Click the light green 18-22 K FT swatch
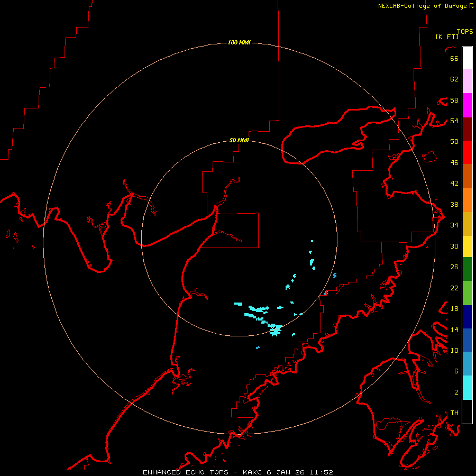476x476 pixels. click(467, 293)
